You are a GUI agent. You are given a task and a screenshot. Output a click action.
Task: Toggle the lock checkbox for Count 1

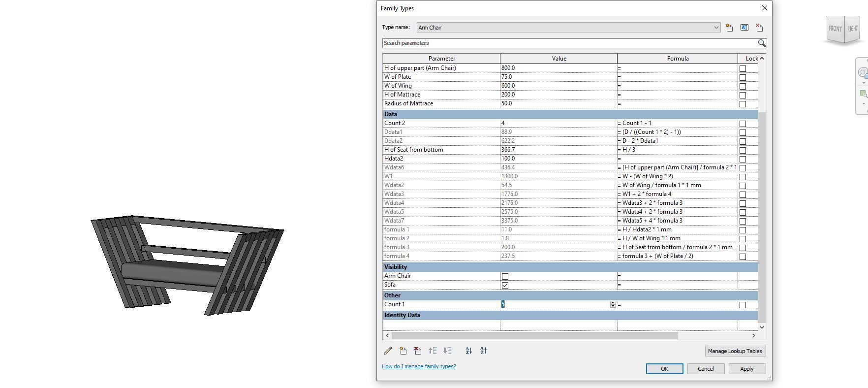click(x=743, y=305)
